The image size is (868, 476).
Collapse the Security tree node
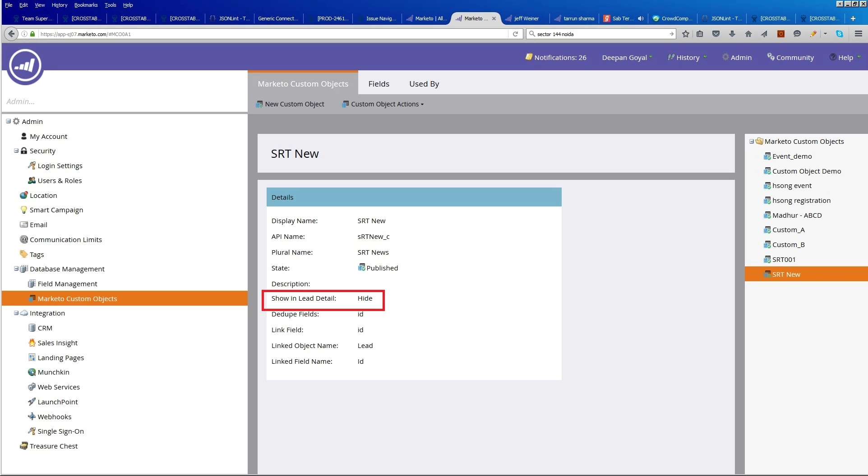pyautogui.click(x=16, y=151)
